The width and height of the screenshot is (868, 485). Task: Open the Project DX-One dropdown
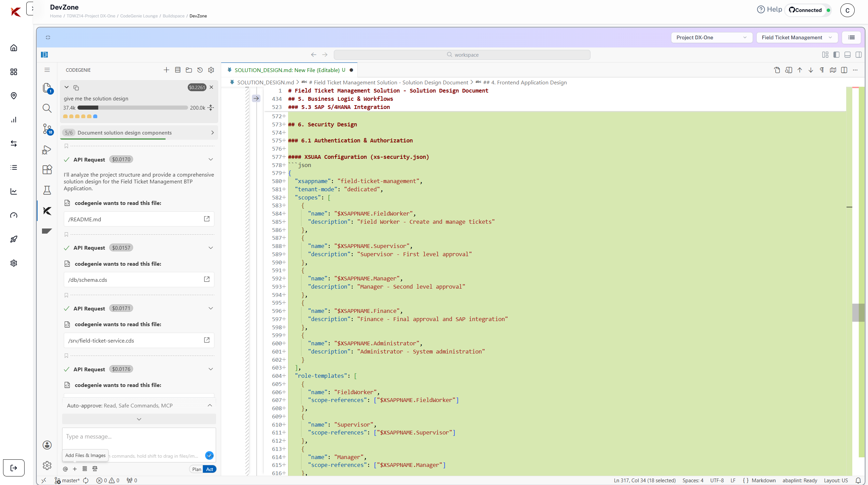[x=711, y=38]
